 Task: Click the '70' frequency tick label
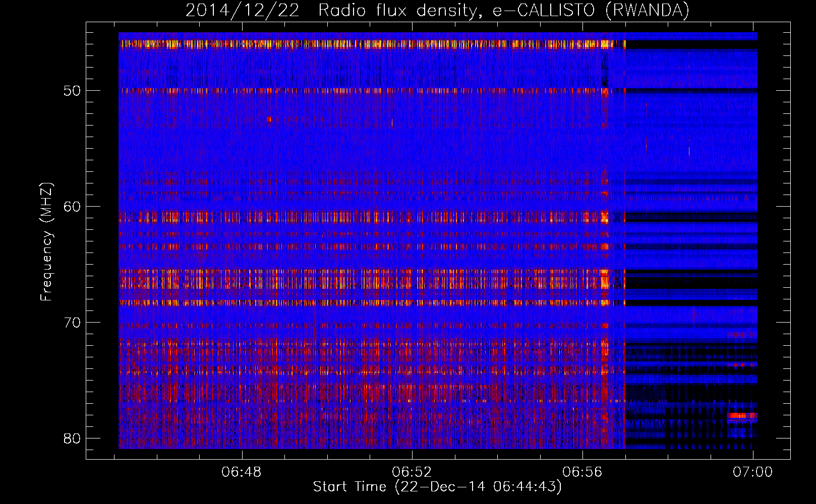[72, 323]
